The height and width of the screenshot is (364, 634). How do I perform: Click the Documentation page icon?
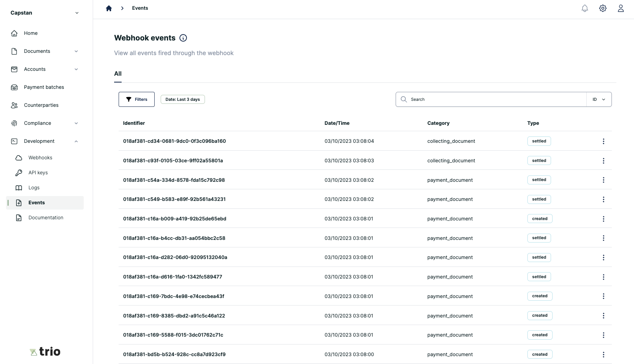tap(19, 218)
